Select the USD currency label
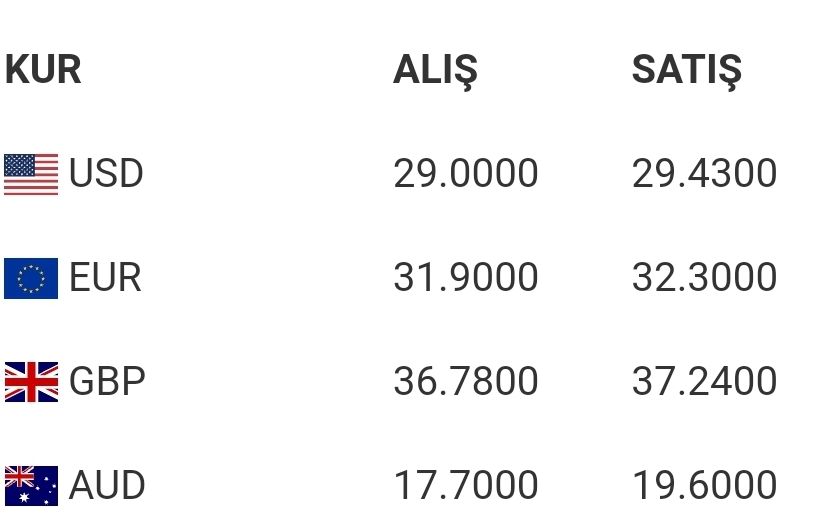 (x=106, y=174)
